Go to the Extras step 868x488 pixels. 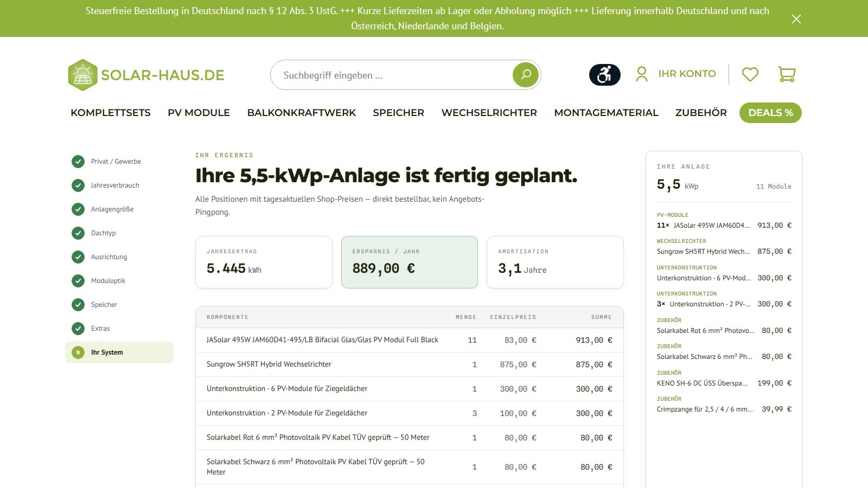tap(119, 329)
